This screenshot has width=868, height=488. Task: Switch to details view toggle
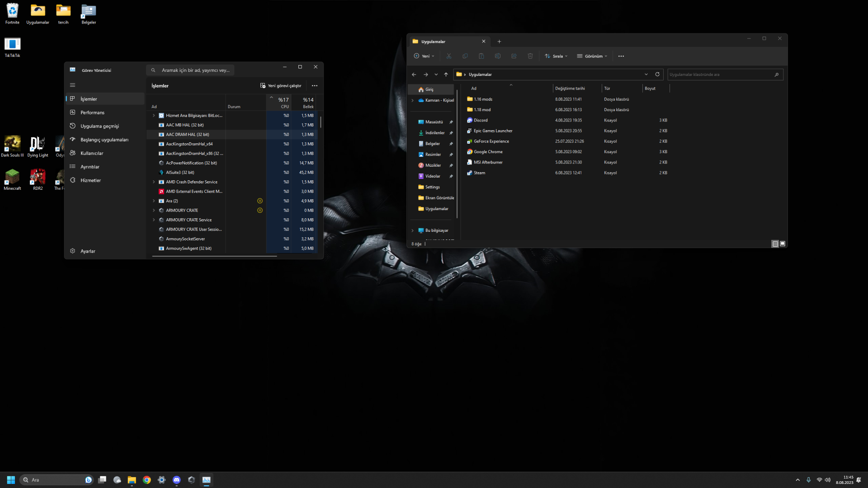click(x=775, y=244)
